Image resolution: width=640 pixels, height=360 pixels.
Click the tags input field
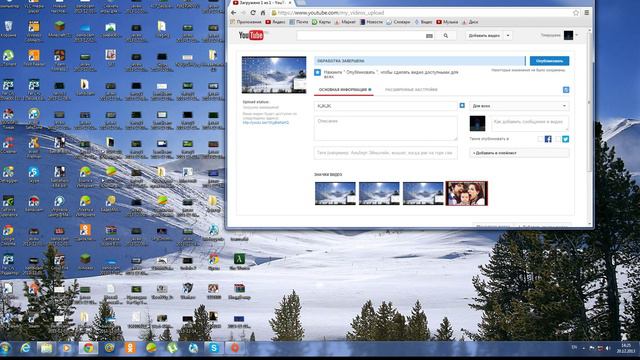[386, 153]
